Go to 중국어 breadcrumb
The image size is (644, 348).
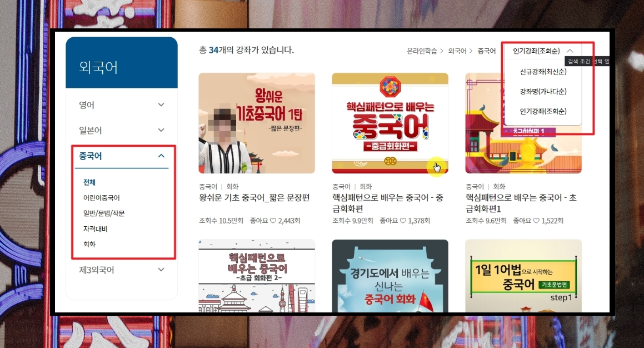tap(487, 51)
